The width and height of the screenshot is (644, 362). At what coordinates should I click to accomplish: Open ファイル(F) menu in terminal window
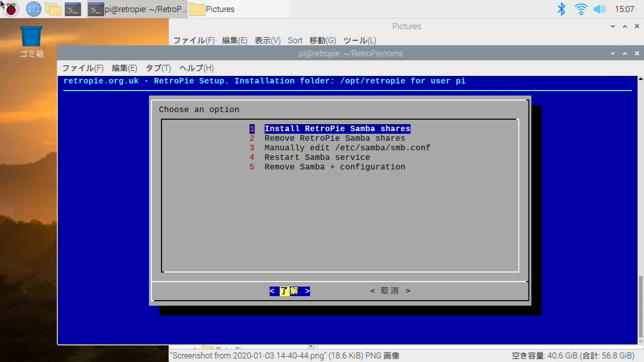point(83,68)
